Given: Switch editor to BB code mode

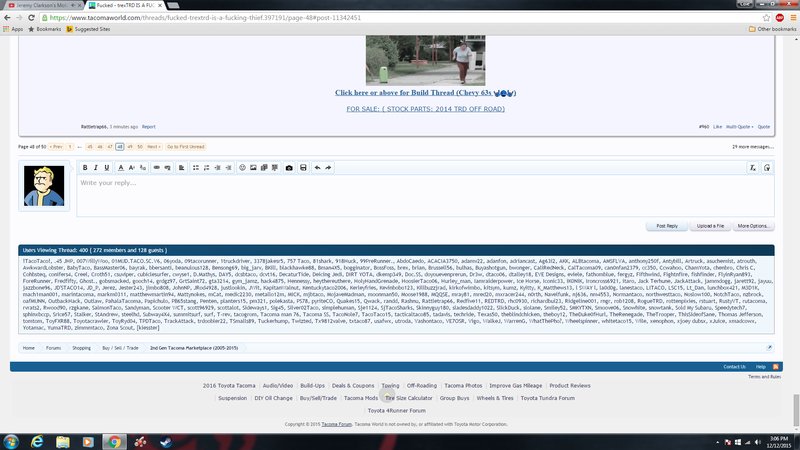Looking at the screenshot, I should pyautogui.click(x=767, y=168).
